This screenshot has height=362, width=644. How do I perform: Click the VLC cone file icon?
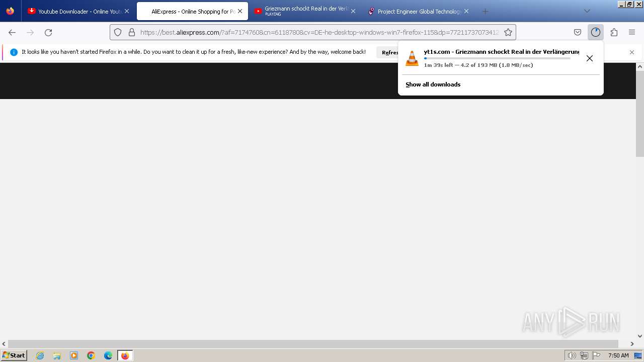point(412,58)
